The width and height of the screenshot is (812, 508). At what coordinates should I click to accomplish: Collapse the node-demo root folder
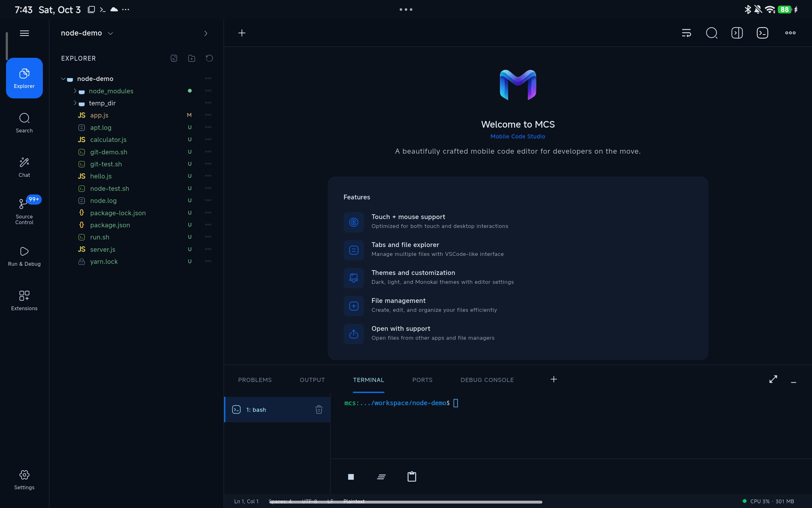click(x=63, y=79)
